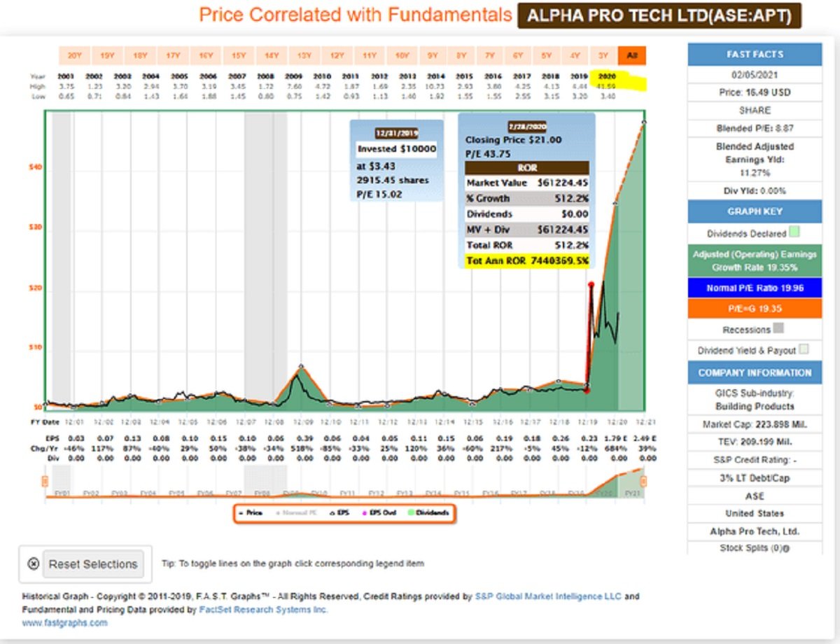Screen dimensions: 840x644
Task: Toggle the Price line in legend
Action: (253, 514)
